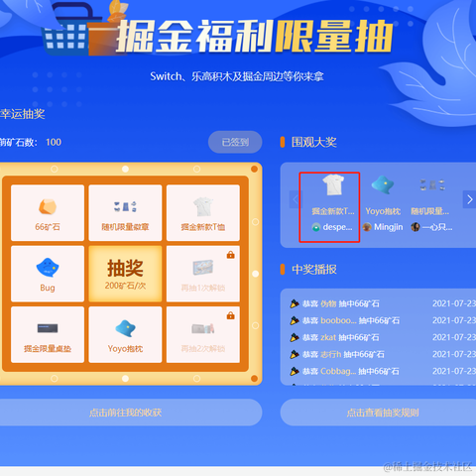Click the 一心只... winner avatar
Viewport: 476px width, 476px height.
[x=416, y=227]
